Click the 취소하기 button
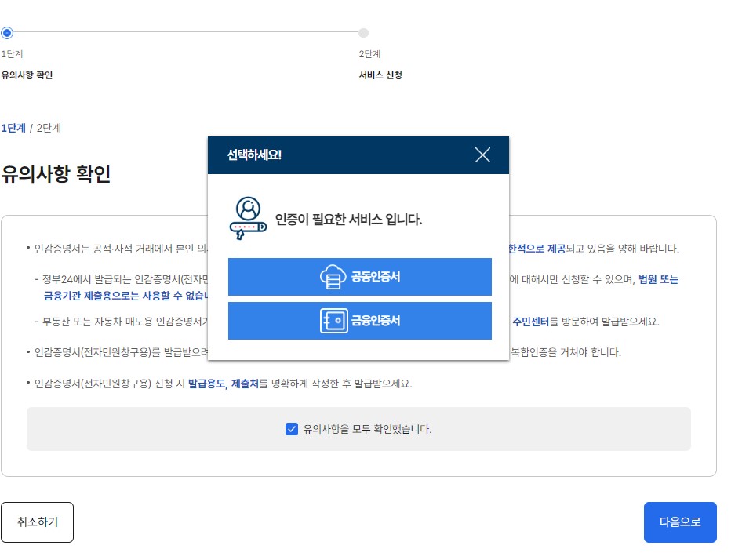The height and width of the screenshot is (560, 753). 38,522
